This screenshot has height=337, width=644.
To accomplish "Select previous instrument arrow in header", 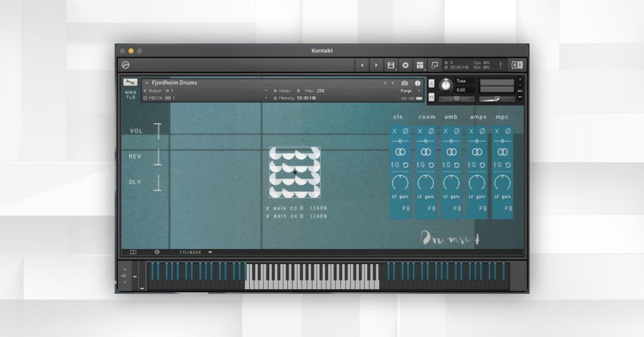I will [385, 83].
